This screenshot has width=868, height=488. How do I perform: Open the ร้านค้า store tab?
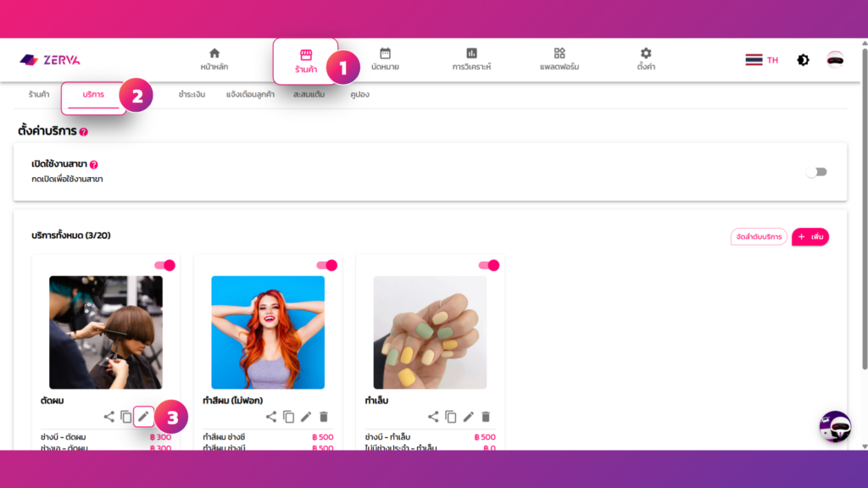305,61
